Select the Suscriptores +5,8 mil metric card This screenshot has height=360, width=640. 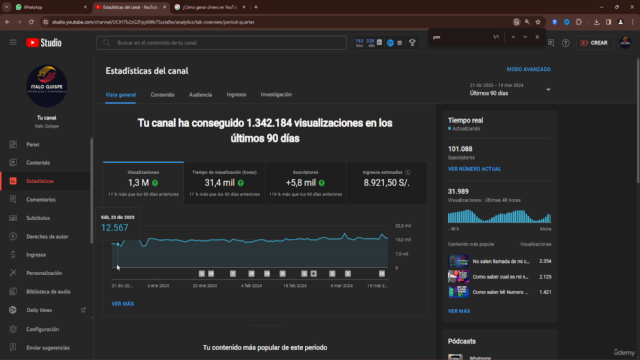click(306, 183)
